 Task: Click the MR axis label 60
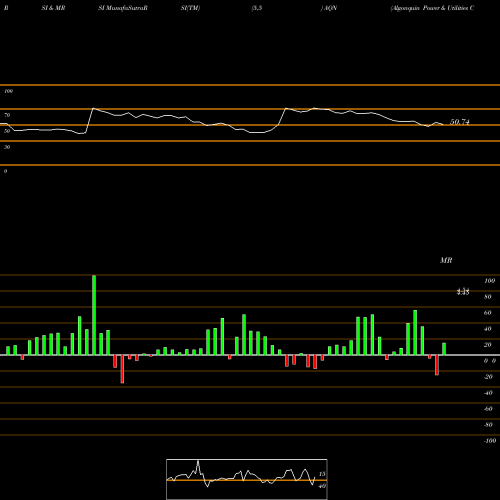pyautogui.click(x=488, y=313)
